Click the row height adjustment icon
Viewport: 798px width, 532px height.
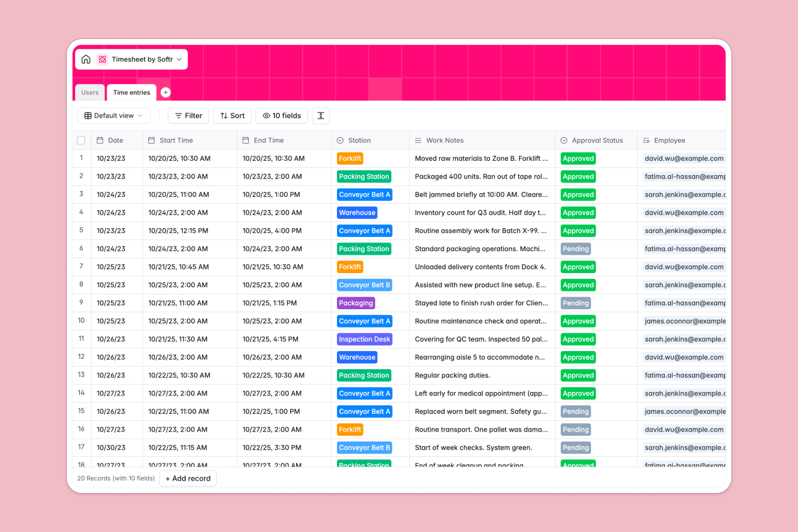(320, 115)
